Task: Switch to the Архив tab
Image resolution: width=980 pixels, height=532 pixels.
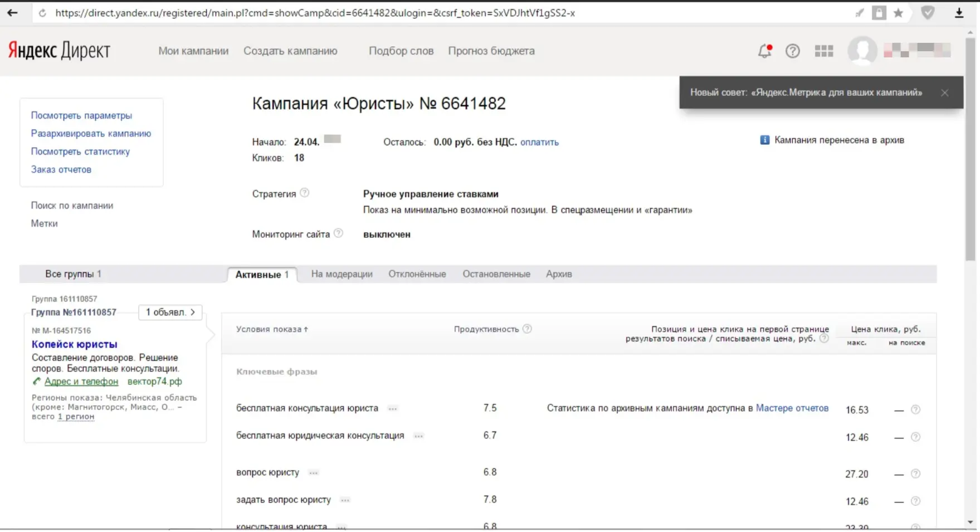Action: (559, 274)
